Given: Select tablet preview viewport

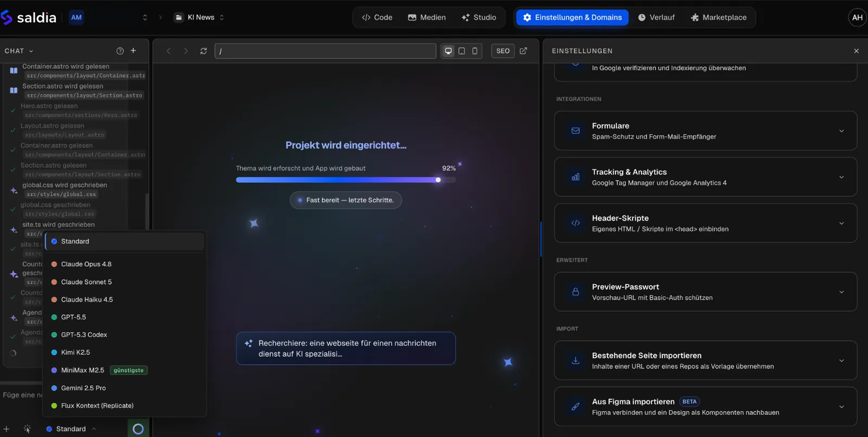Looking at the screenshot, I should (x=462, y=51).
